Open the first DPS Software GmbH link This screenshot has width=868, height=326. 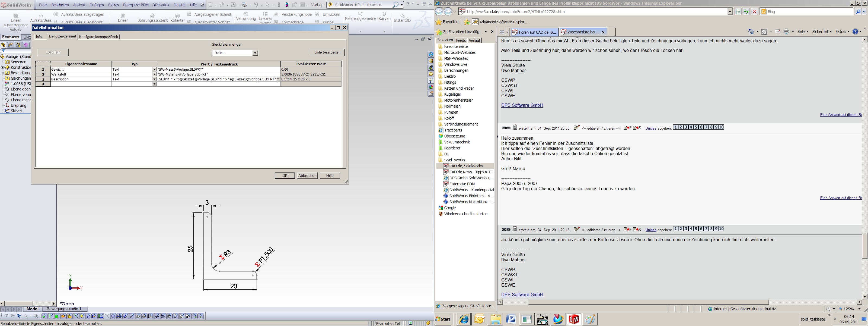tap(522, 105)
